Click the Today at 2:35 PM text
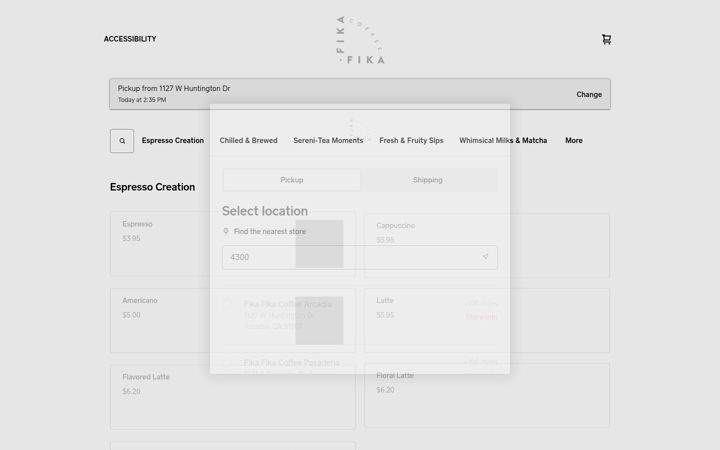Image resolution: width=720 pixels, height=450 pixels. [x=142, y=100]
